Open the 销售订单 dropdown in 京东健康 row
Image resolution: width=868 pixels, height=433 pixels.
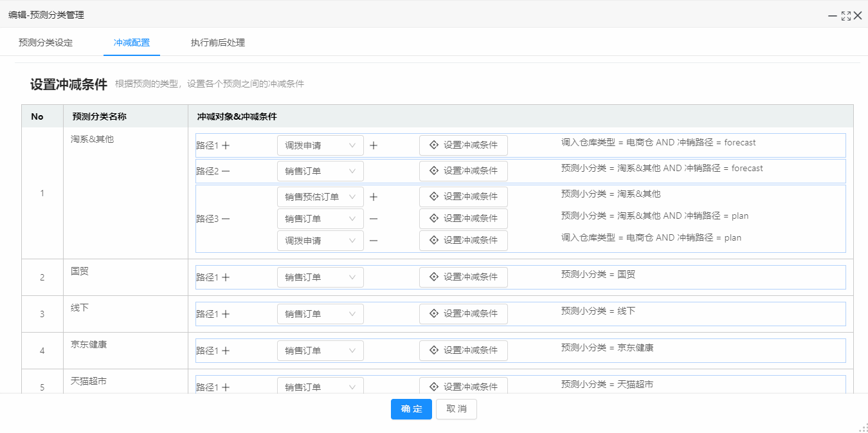click(x=320, y=351)
